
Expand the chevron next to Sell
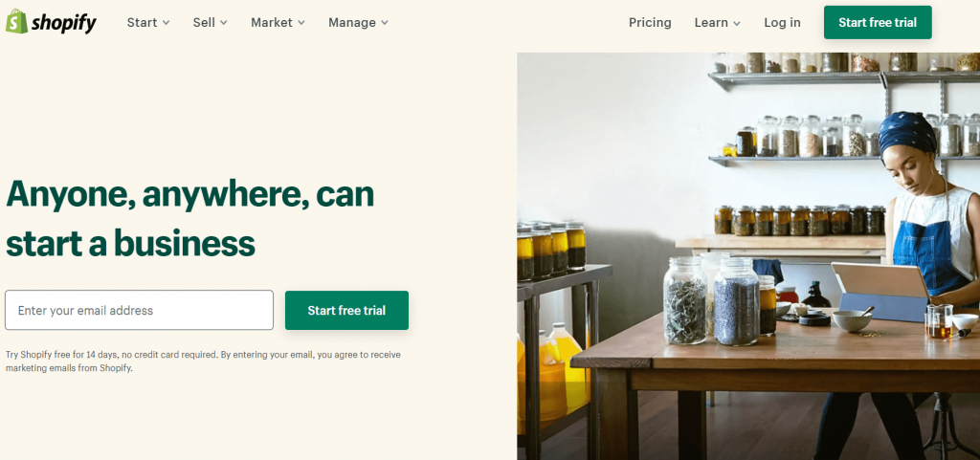click(x=224, y=23)
